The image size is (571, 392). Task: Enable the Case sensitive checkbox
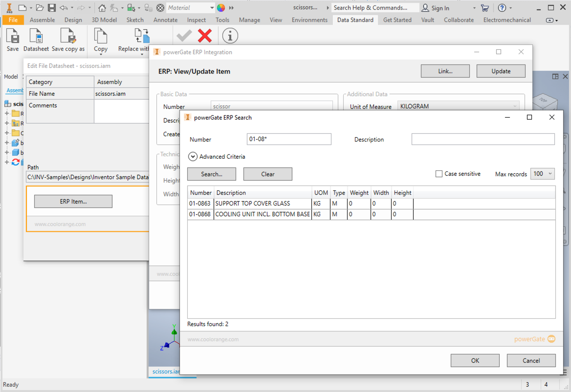(x=439, y=174)
